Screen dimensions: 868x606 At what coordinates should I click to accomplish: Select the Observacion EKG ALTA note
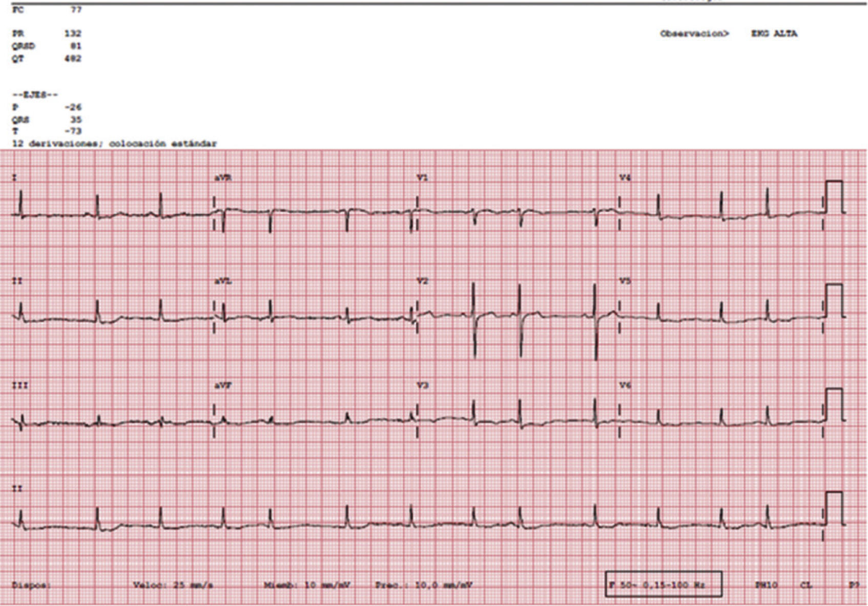[x=728, y=34]
